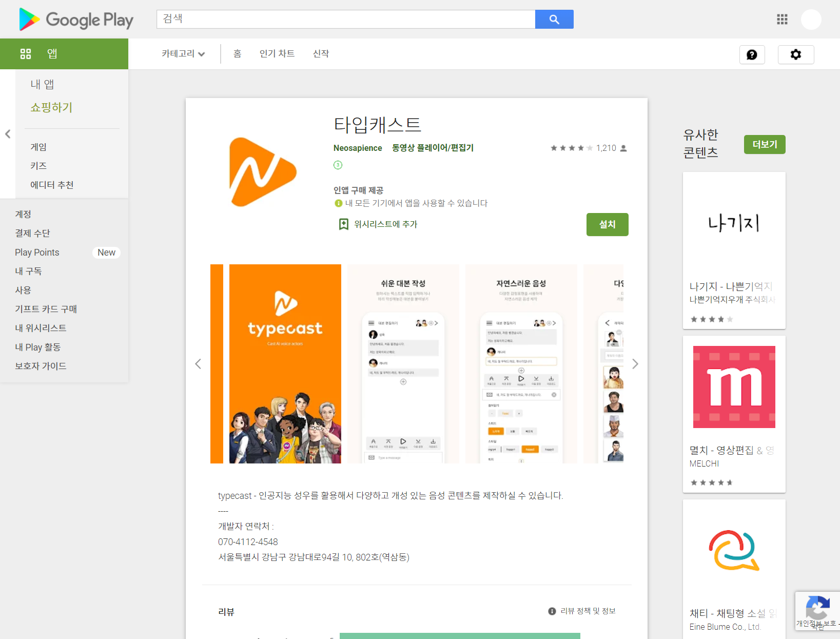Open the 쉬운 대본 작성 screenshot
840x639 pixels.
click(403, 364)
